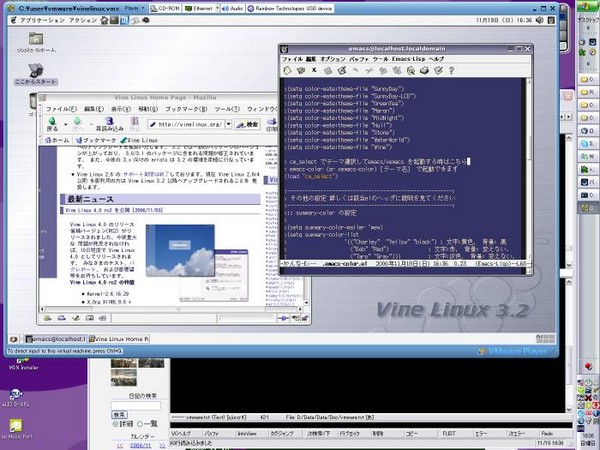Click the diary search text field
This screenshot has width=600, height=450.
click(x=136, y=406)
